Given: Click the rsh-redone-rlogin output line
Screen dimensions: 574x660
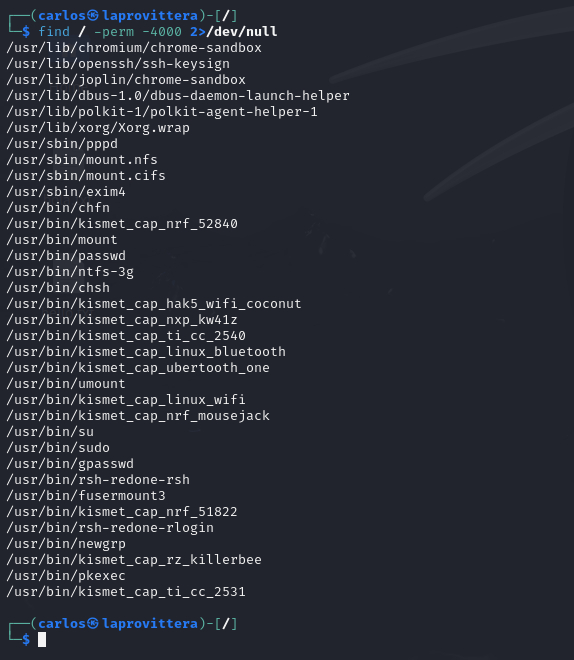Looking at the screenshot, I should click(x=110, y=528).
